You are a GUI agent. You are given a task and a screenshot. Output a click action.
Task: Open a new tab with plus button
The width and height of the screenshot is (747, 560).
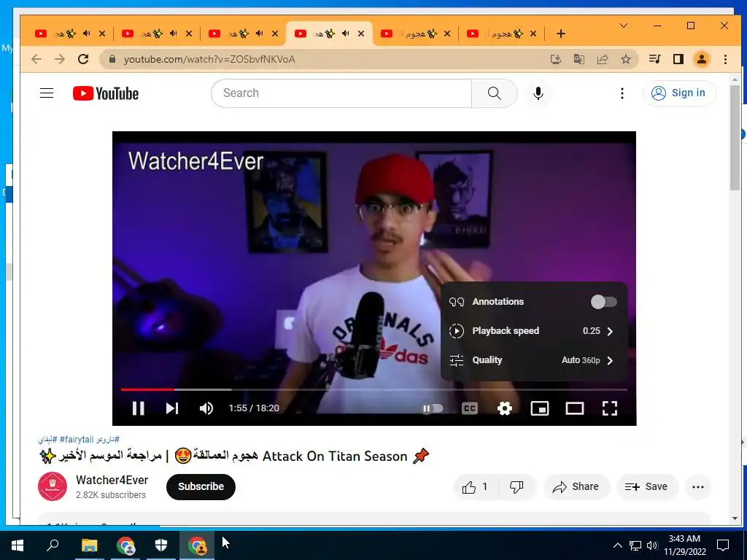pyautogui.click(x=561, y=34)
